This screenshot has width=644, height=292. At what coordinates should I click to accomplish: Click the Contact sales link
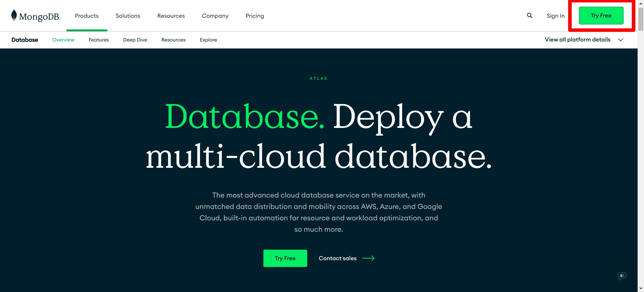tap(338, 258)
